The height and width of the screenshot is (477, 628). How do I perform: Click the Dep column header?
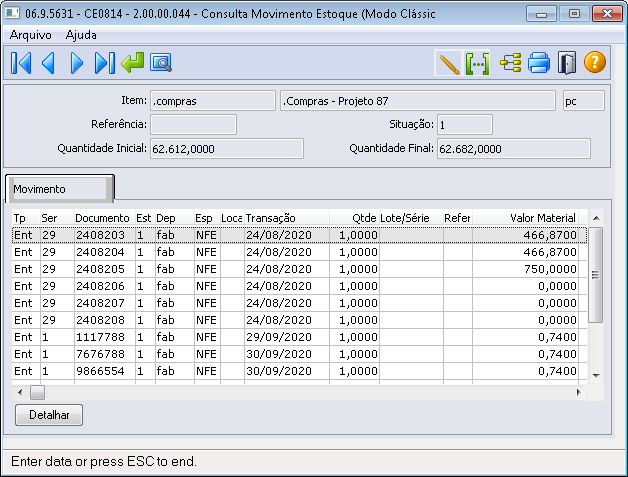(x=174, y=218)
